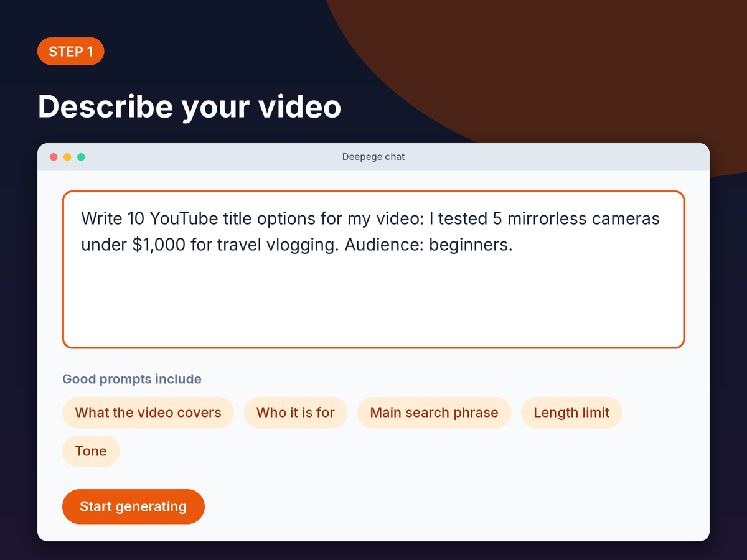Tap the 'Tone' prompt chip

coord(91,451)
